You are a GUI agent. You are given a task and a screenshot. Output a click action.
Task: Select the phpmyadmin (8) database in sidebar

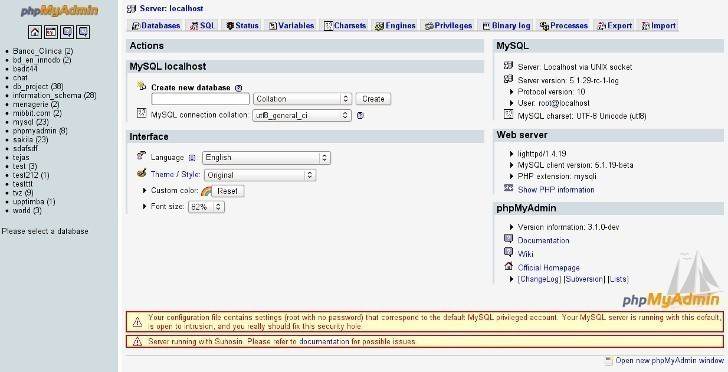[40, 131]
